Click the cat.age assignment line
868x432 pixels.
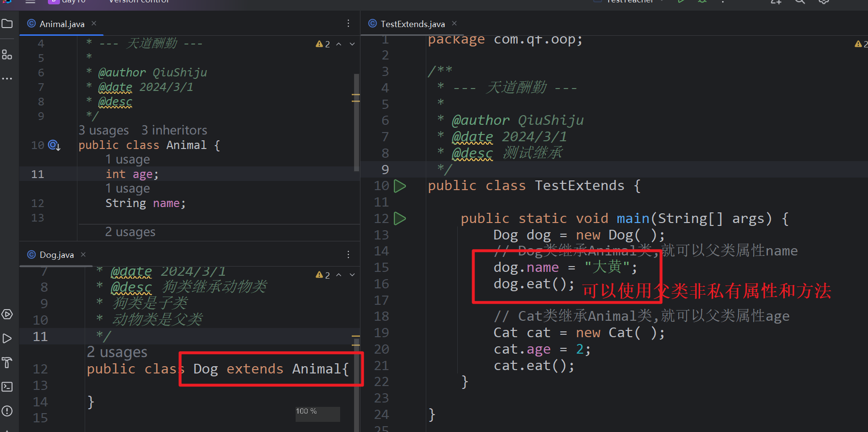(542, 349)
